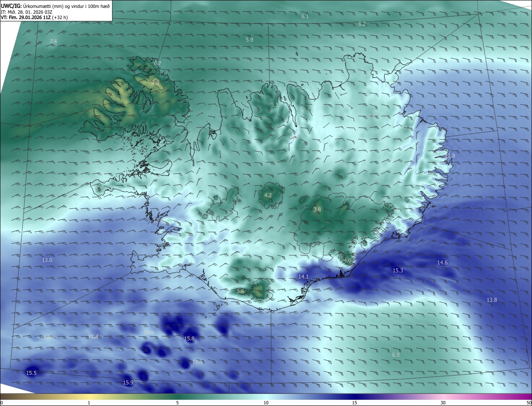532x406 pixels.
Task: Click the 6.2 value label
Action: click(x=362, y=24)
